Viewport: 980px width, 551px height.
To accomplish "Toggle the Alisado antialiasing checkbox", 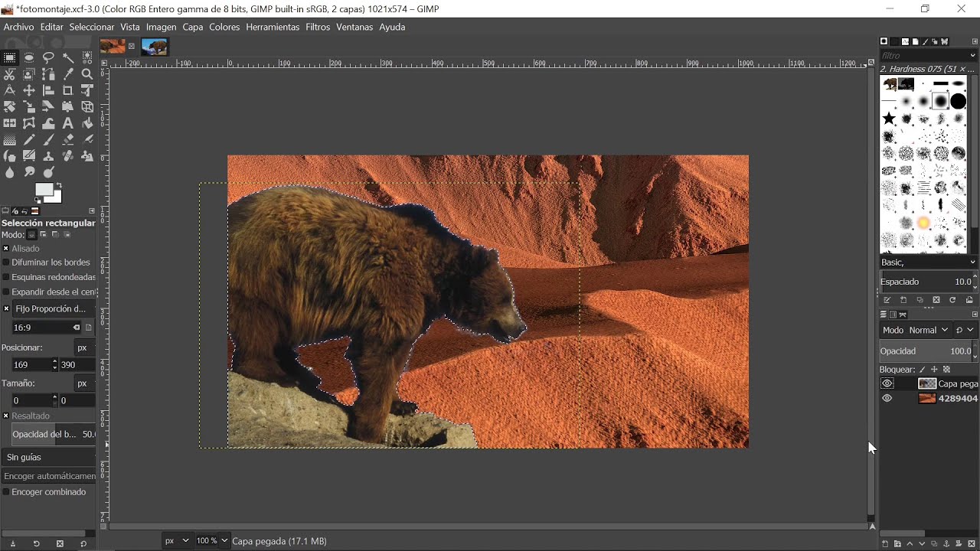I will [6, 249].
